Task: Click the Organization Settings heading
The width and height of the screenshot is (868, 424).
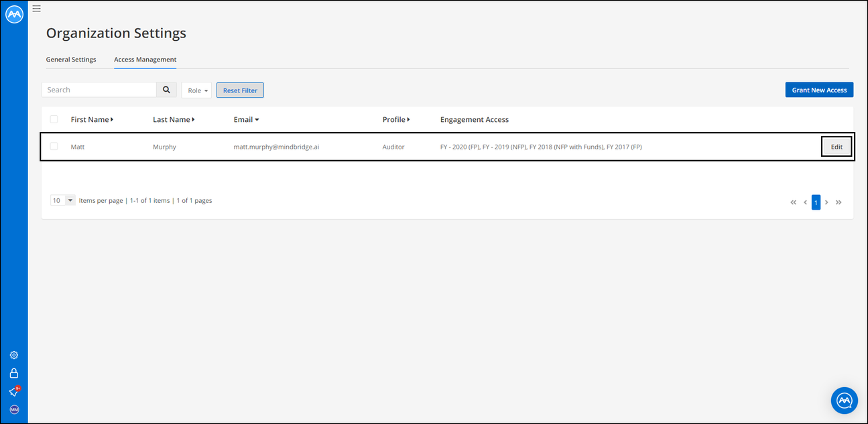Action: pos(116,33)
